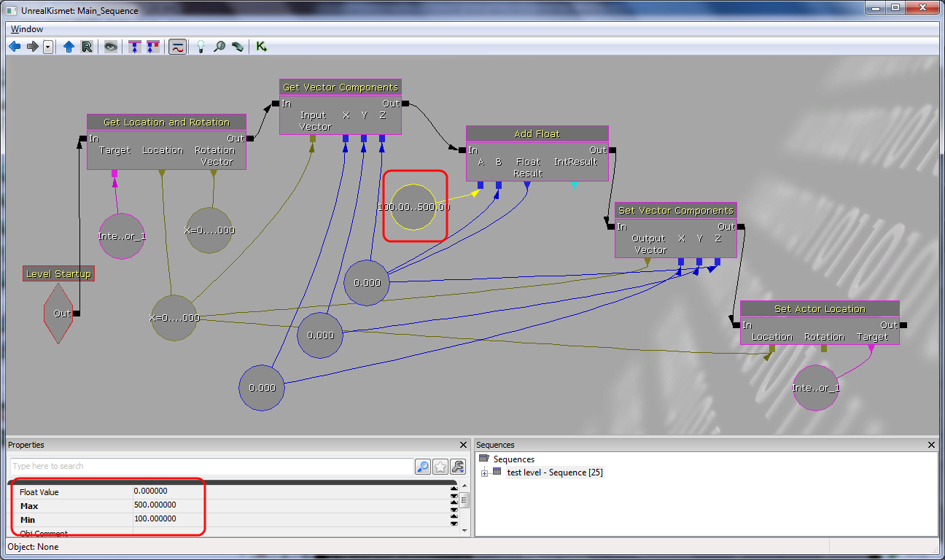
Task: Select the bottom-left 0.000 float variable circle
Action: click(x=262, y=388)
